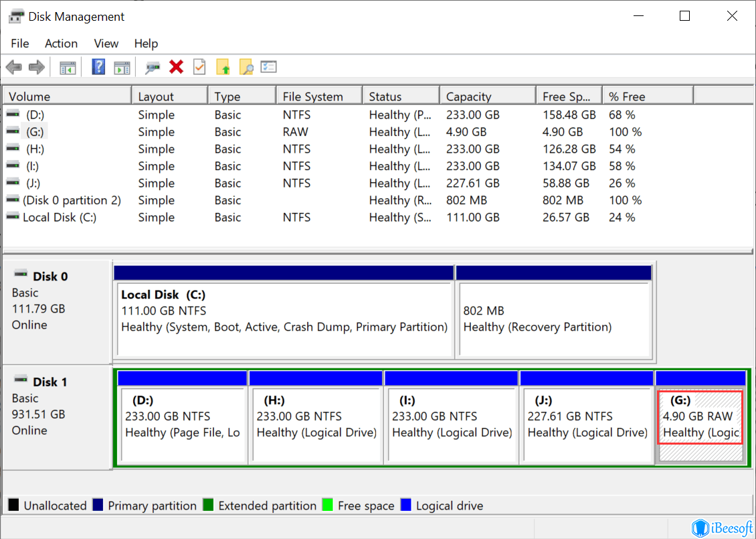Click the bright green Free space swatch
This screenshot has height=539, width=756.
[x=328, y=506]
